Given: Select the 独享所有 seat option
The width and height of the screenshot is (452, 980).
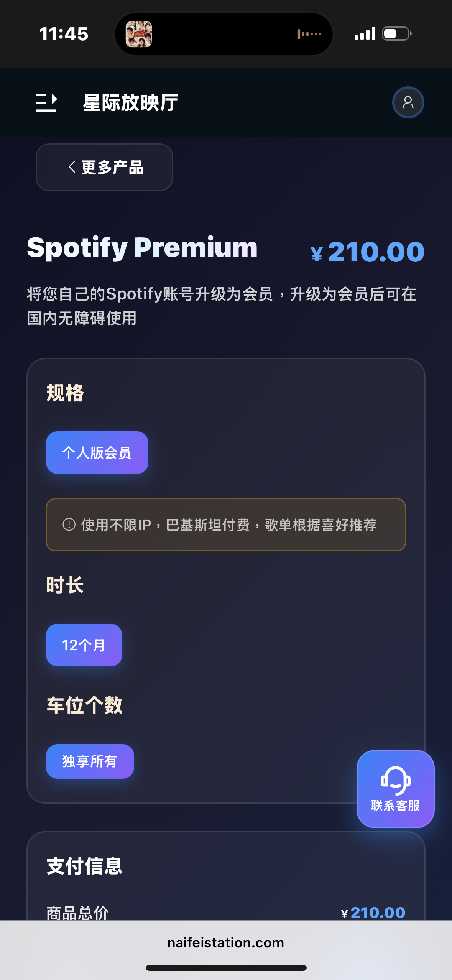Looking at the screenshot, I should 90,761.
